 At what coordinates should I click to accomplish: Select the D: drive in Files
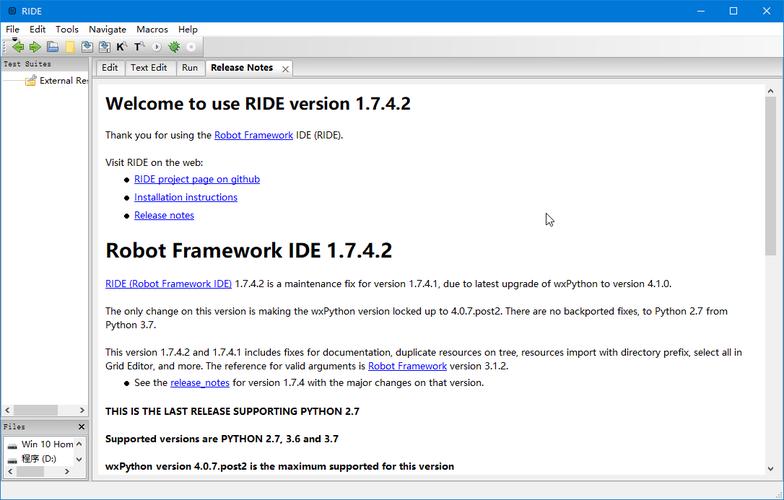(38, 459)
